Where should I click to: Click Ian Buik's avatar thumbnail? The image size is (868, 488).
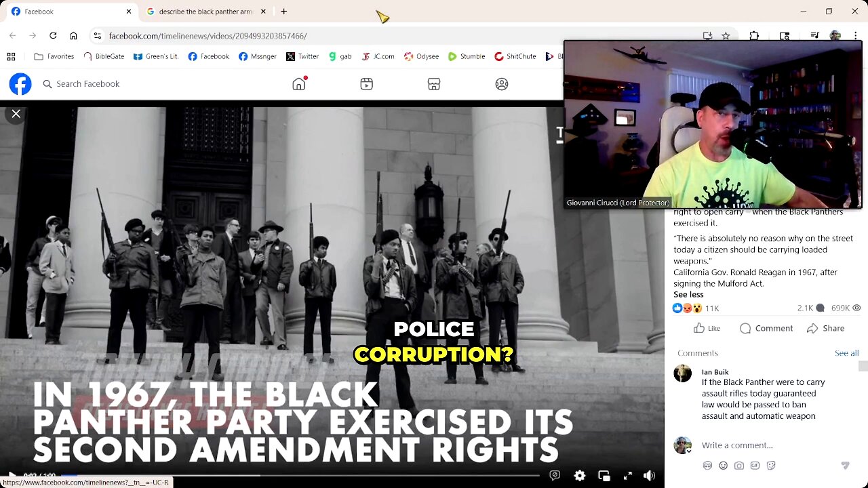tap(683, 373)
